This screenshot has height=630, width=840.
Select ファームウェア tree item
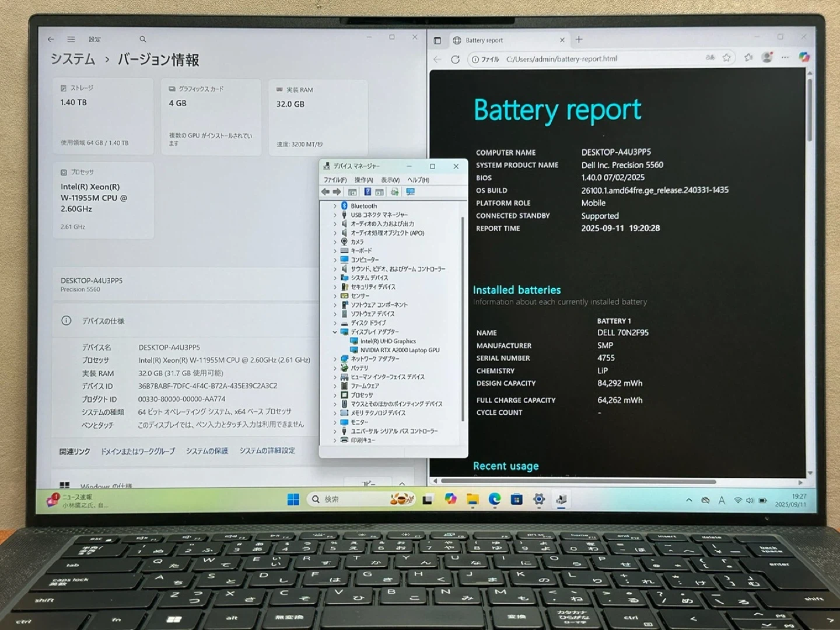[365, 386]
